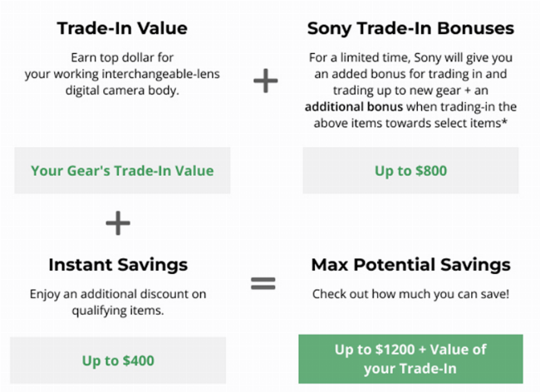Viewport: 540px width, 392px height.
Task: Click the Sony Trade-In Bonuses heading
Action: (410, 28)
